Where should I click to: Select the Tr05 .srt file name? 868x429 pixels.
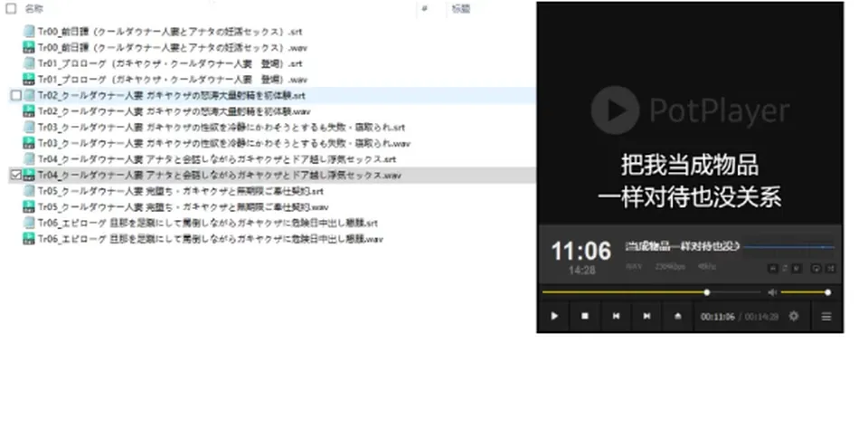tap(181, 191)
